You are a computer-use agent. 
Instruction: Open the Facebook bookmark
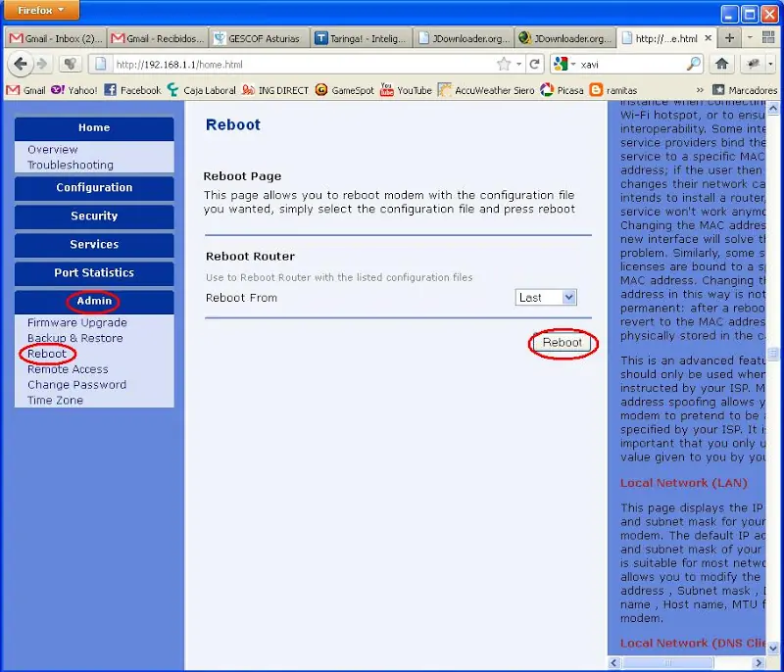[x=132, y=90]
